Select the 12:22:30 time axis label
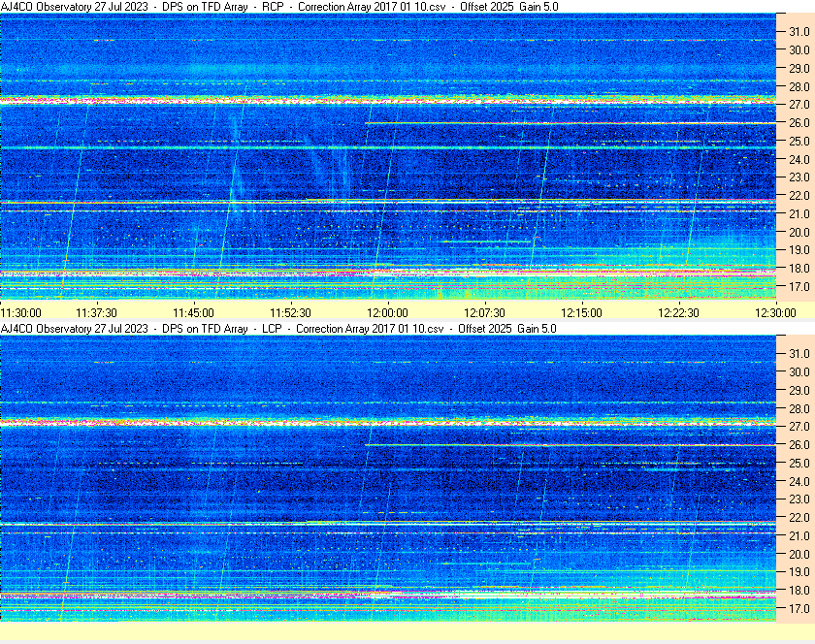This screenshot has height=644, width=815. (x=678, y=313)
